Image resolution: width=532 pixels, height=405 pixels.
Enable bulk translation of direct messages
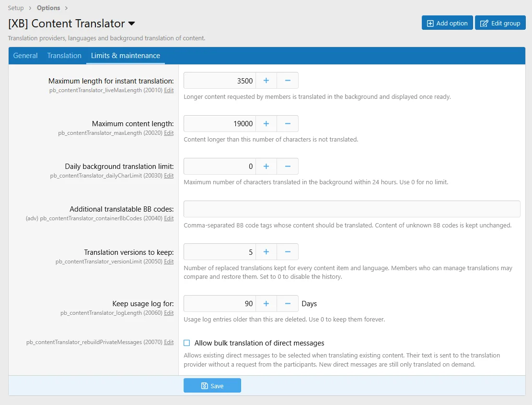pos(187,343)
